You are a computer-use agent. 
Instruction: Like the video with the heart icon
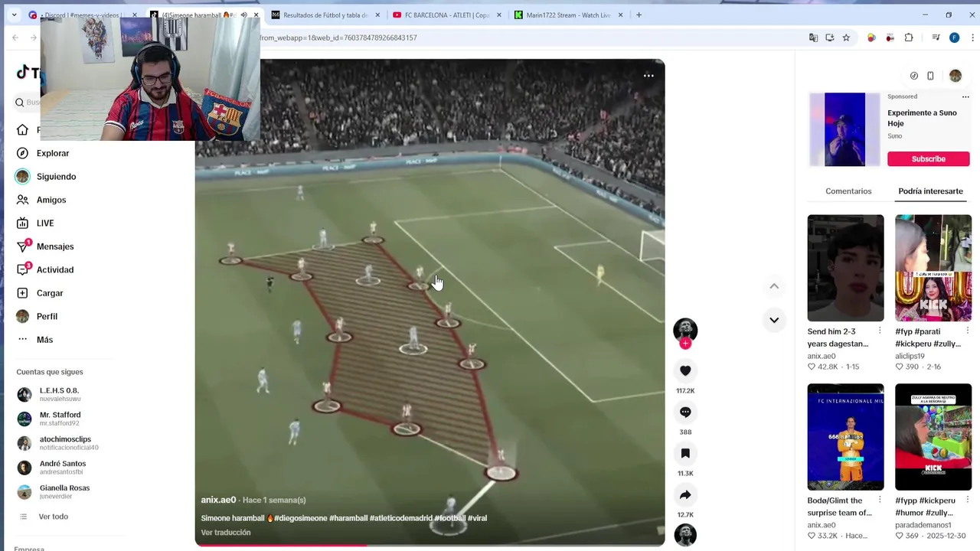pos(685,371)
